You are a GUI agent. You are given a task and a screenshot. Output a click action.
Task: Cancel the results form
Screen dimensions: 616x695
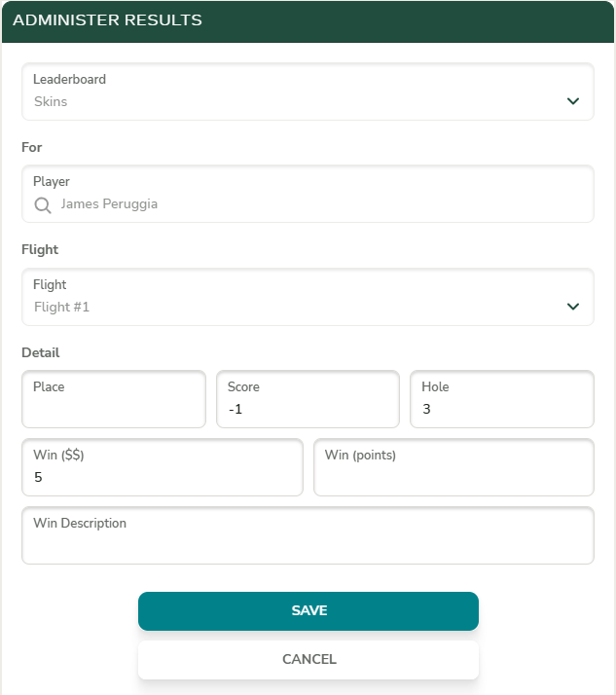[x=308, y=659]
